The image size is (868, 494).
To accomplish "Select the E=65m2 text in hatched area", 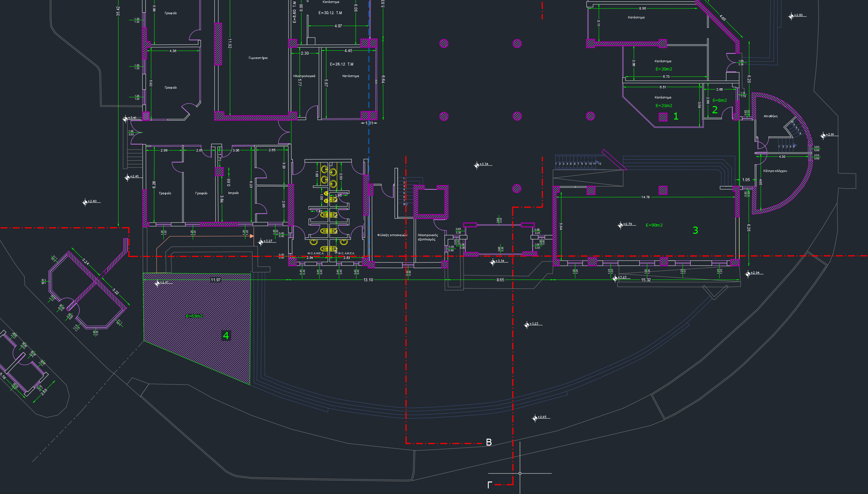I will point(194,316).
